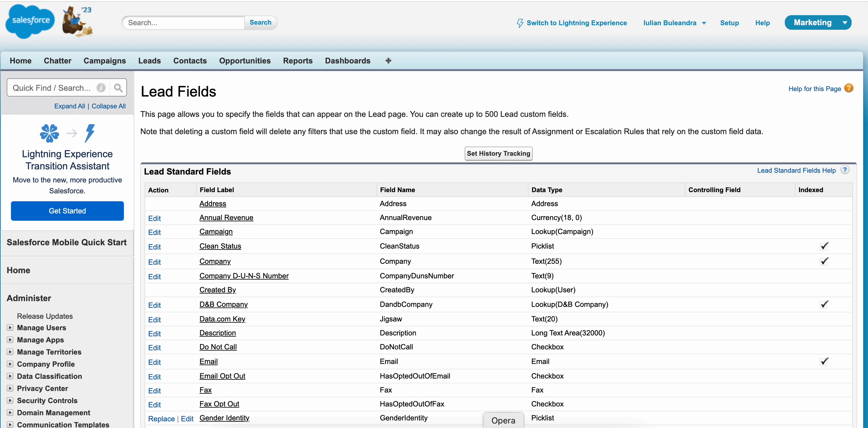Click the Collapse All link
The height and width of the screenshot is (428, 868).
108,106
